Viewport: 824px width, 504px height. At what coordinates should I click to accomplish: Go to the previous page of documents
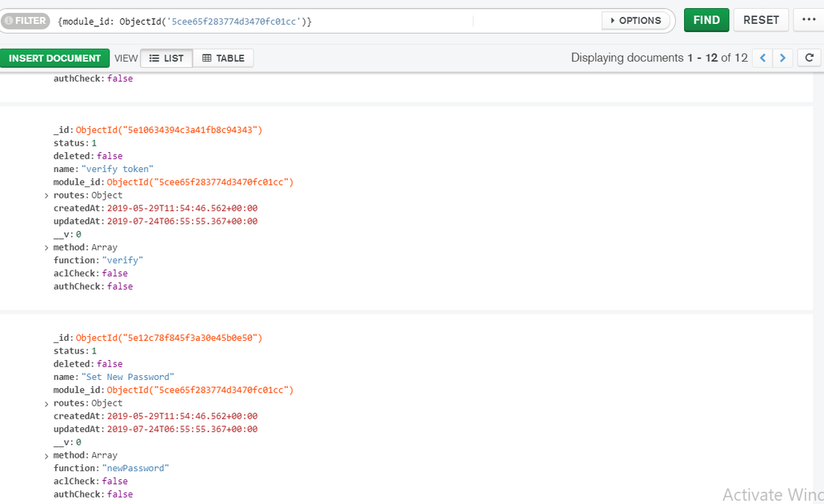point(762,58)
